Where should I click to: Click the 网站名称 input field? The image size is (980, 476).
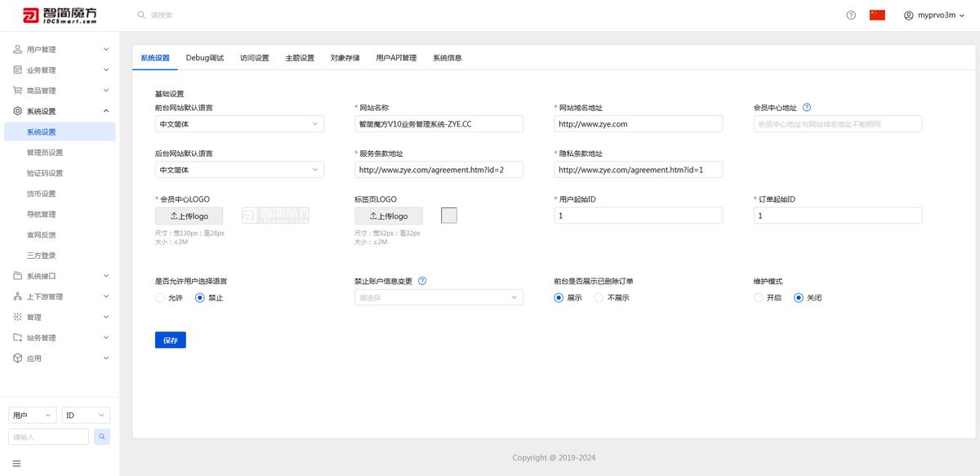tap(439, 124)
